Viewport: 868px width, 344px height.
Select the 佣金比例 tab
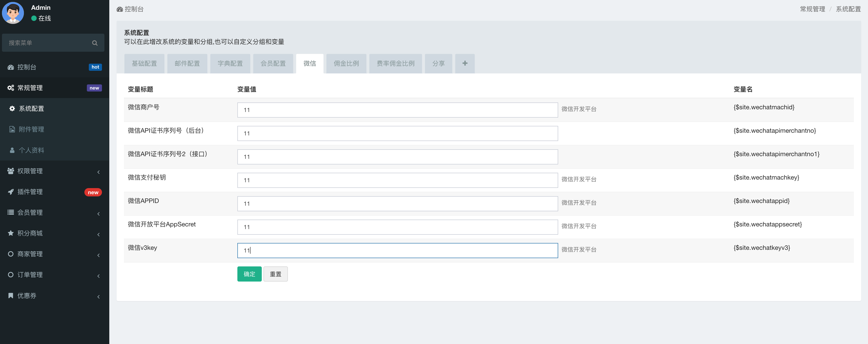tap(346, 63)
